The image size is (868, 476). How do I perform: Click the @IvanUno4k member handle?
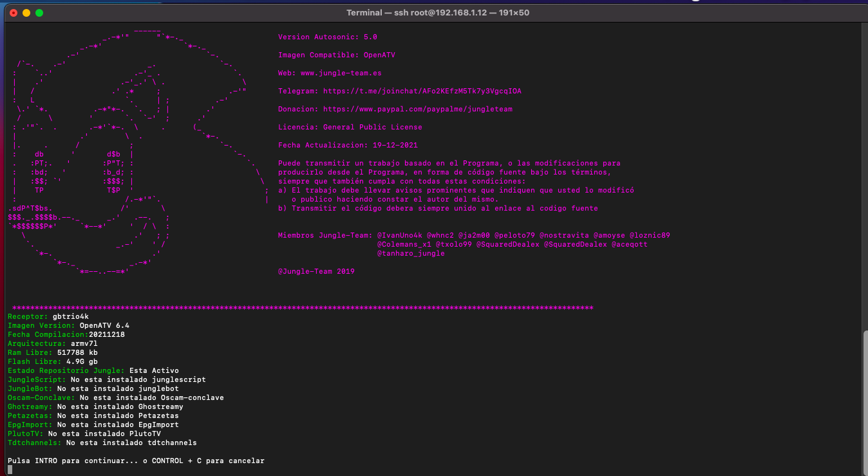tap(399, 236)
